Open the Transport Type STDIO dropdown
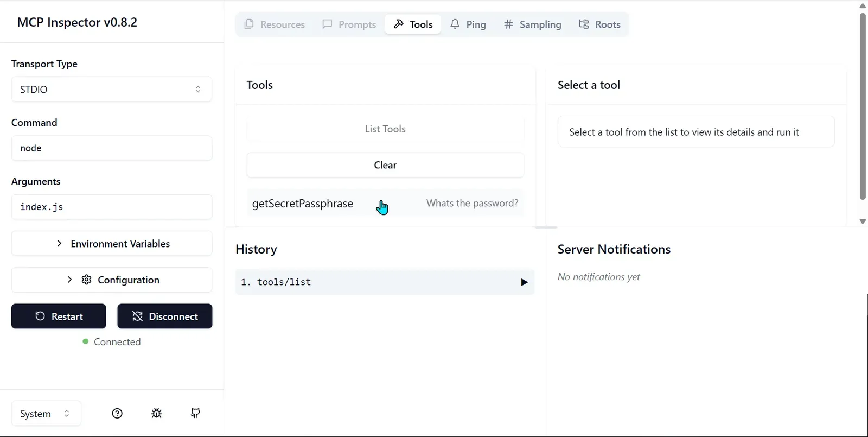Image resolution: width=868 pixels, height=437 pixels. pos(112,89)
